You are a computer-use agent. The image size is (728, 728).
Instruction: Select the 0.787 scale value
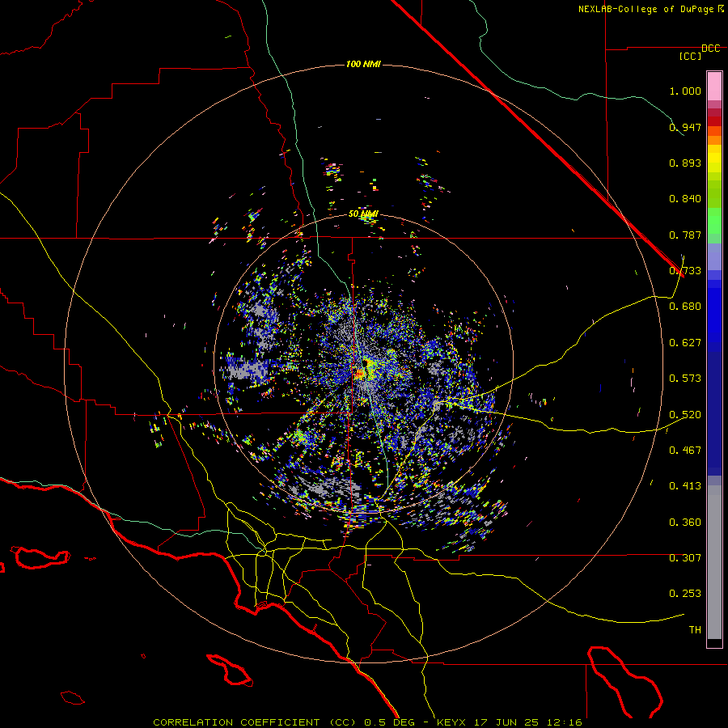[x=685, y=235]
